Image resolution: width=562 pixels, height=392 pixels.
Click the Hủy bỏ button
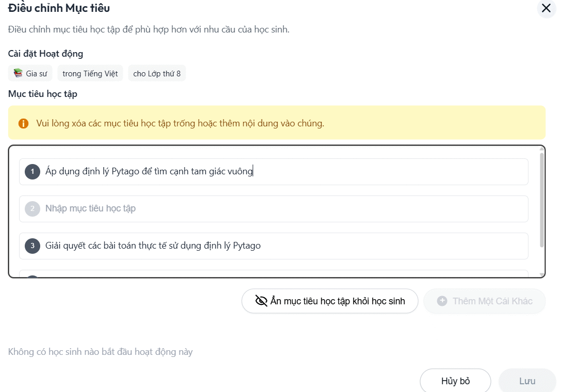point(455,380)
